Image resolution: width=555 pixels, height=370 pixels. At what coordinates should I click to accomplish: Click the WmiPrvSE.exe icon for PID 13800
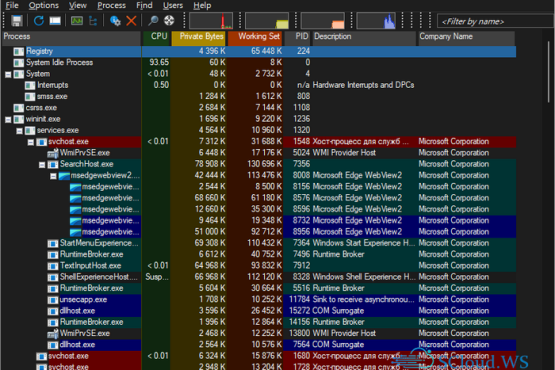coord(53,334)
